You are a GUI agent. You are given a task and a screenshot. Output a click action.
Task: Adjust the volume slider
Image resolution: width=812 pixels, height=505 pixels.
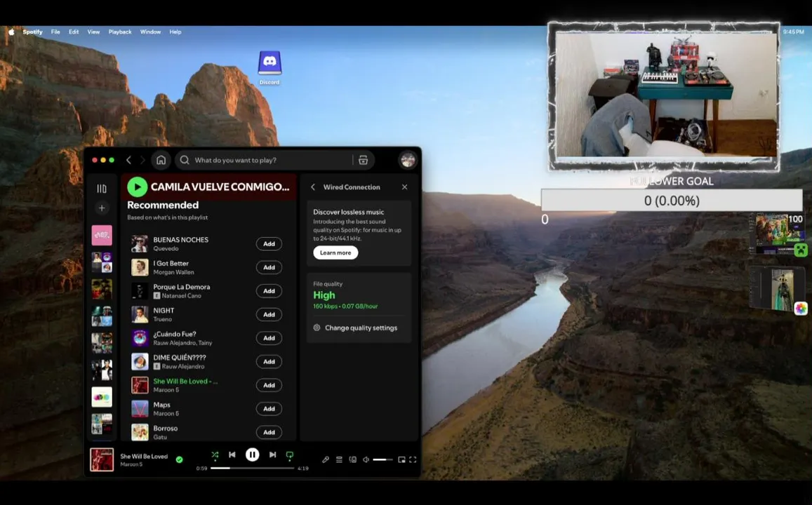(x=382, y=459)
